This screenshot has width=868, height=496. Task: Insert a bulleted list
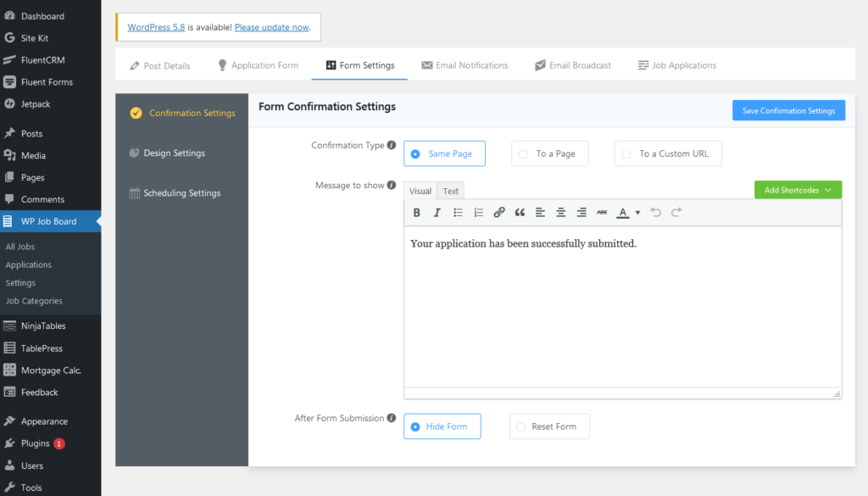tap(457, 212)
